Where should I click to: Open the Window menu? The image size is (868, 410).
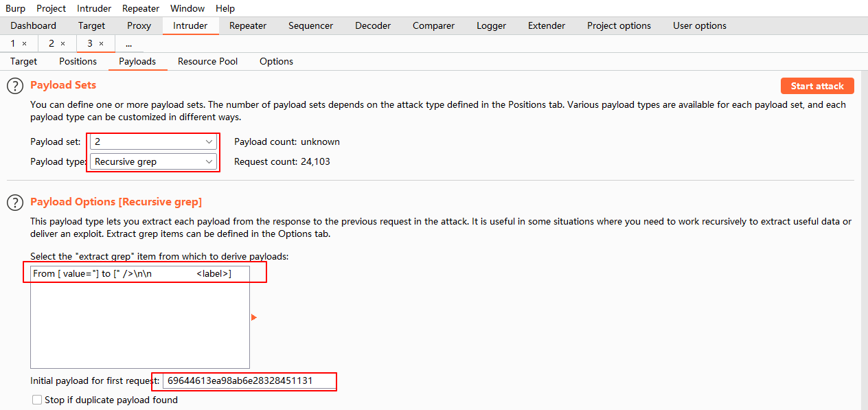point(187,8)
